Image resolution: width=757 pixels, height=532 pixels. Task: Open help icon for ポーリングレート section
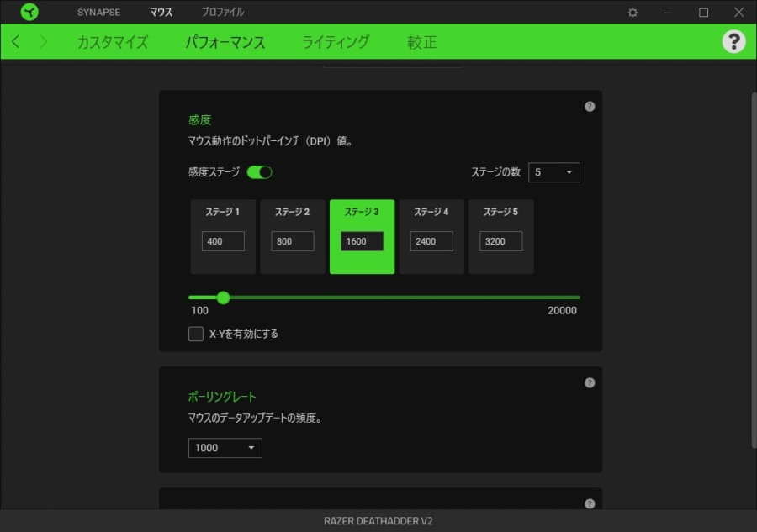pos(590,382)
